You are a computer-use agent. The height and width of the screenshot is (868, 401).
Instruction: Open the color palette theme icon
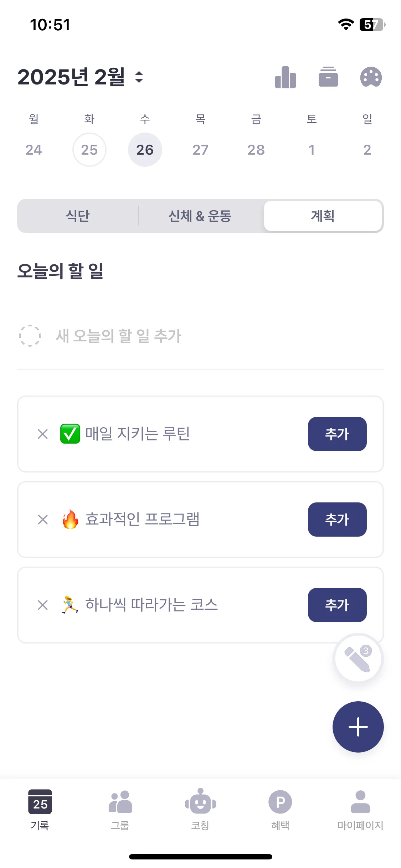(371, 77)
